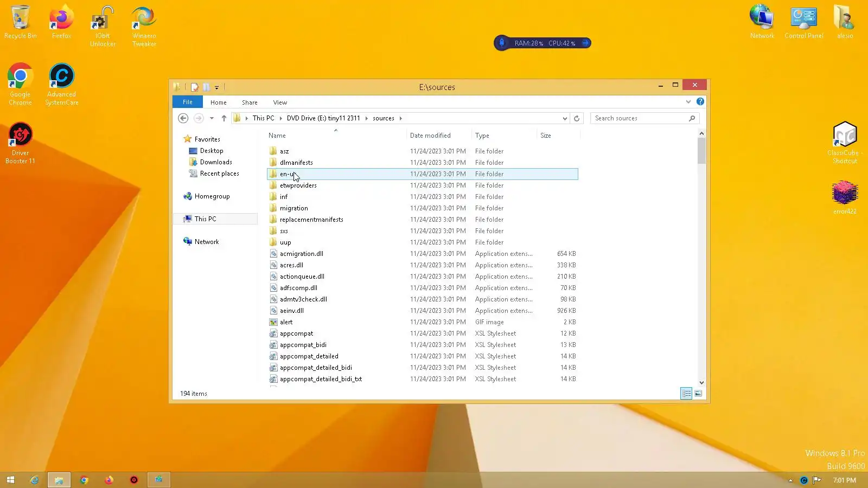Switch to the View ribbon tab
The image size is (868, 488).
(x=280, y=102)
